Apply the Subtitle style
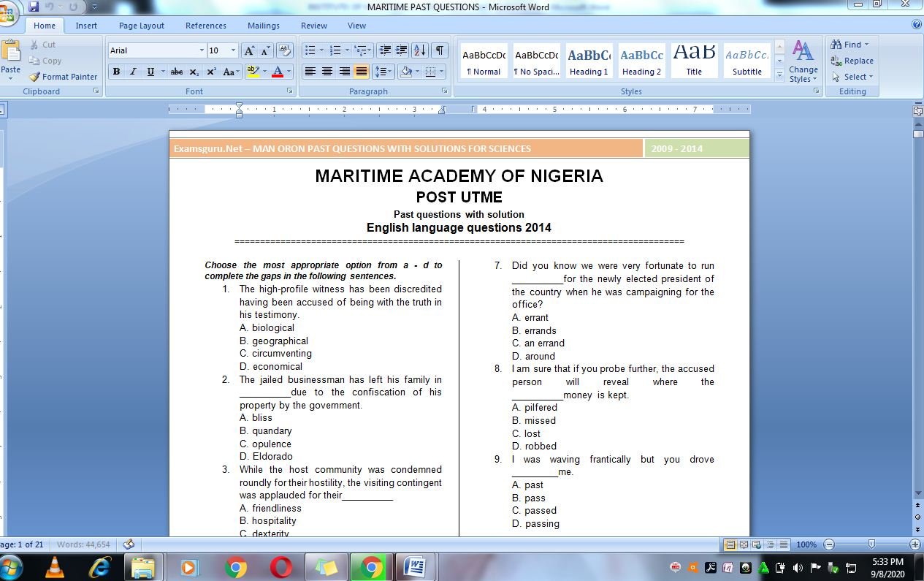 click(747, 61)
